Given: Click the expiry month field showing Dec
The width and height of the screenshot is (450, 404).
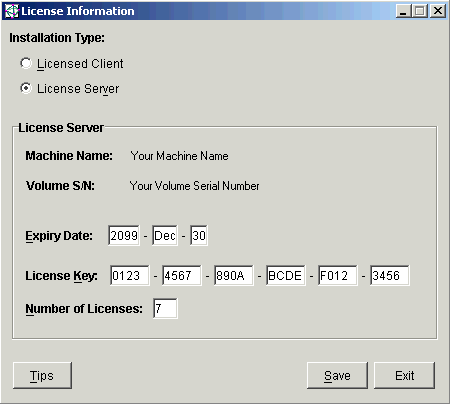Looking at the screenshot, I should [165, 236].
